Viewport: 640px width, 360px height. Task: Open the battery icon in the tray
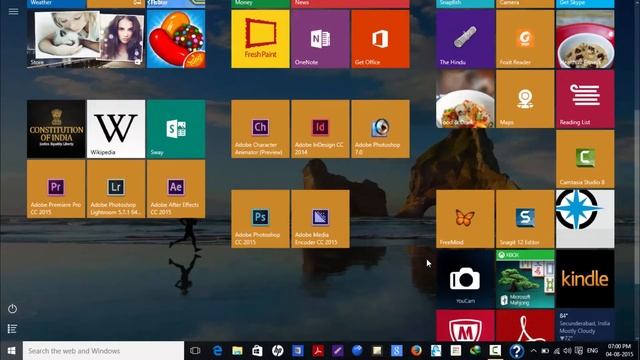coord(545,351)
